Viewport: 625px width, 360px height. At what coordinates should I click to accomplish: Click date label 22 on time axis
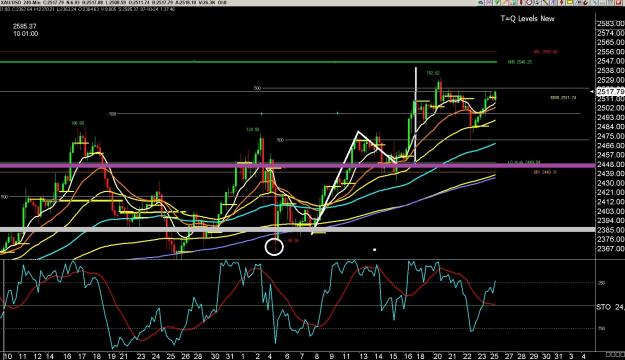pyautogui.click(x=467, y=356)
